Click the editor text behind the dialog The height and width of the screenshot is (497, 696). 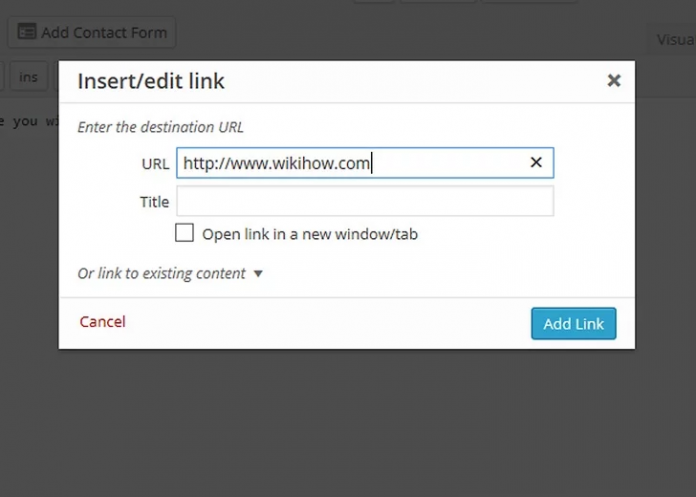point(27,121)
